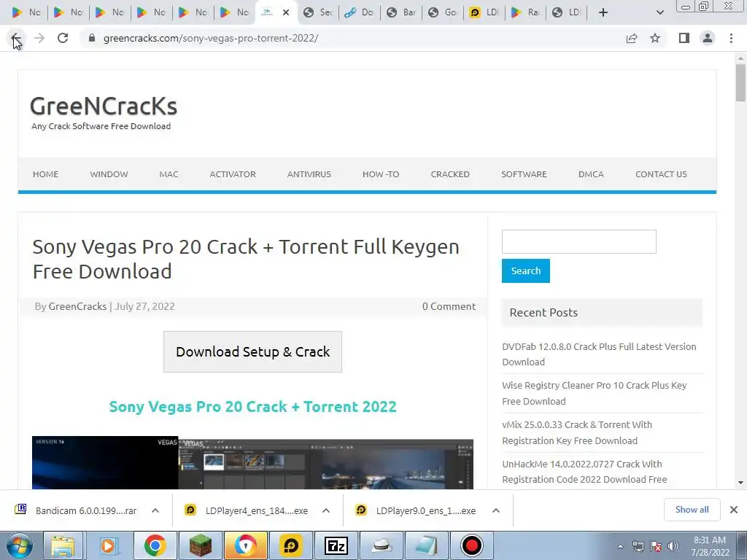This screenshot has width=747, height=560.
Task: Open the GreenCracks author link
Action: (x=77, y=306)
